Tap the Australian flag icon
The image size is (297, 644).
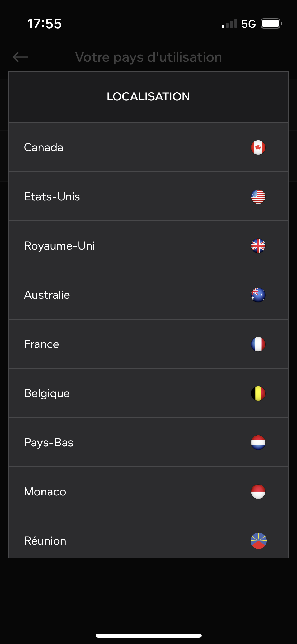point(258,295)
